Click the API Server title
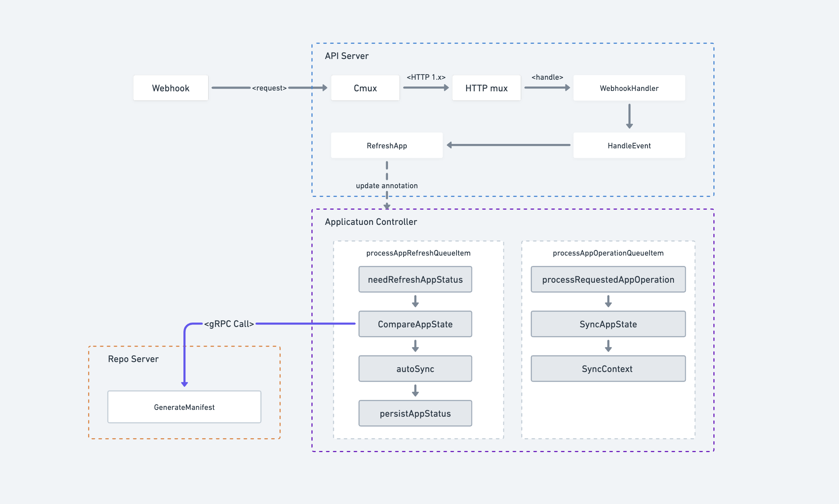This screenshot has height=504, width=839. (347, 56)
